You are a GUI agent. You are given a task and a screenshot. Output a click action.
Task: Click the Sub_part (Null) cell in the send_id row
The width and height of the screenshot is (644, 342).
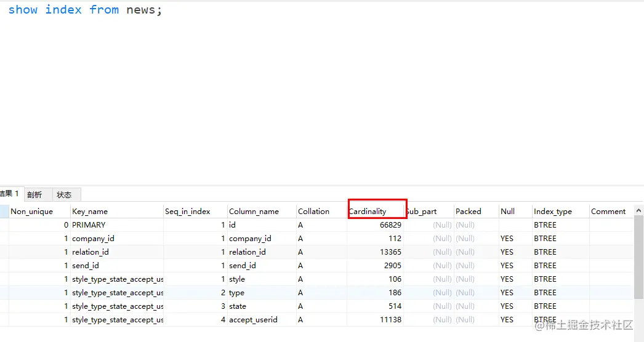pyautogui.click(x=429, y=266)
